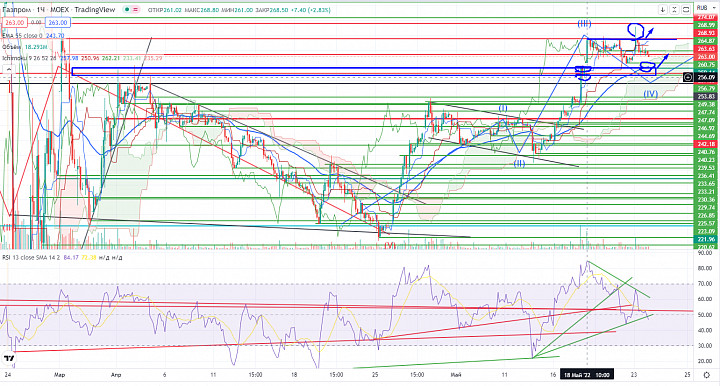Click the 221.96 green price label
Viewport: 720px width, 386px height.
click(x=706, y=239)
